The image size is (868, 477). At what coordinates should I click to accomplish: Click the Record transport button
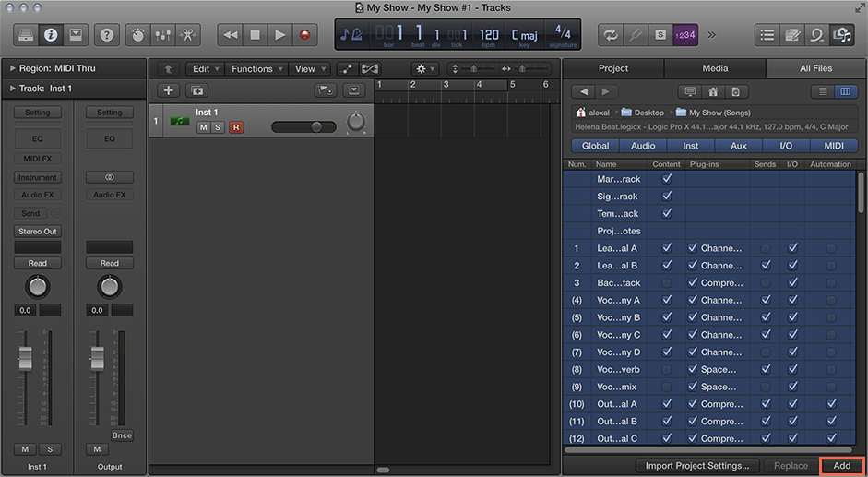[x=305, y=35]
